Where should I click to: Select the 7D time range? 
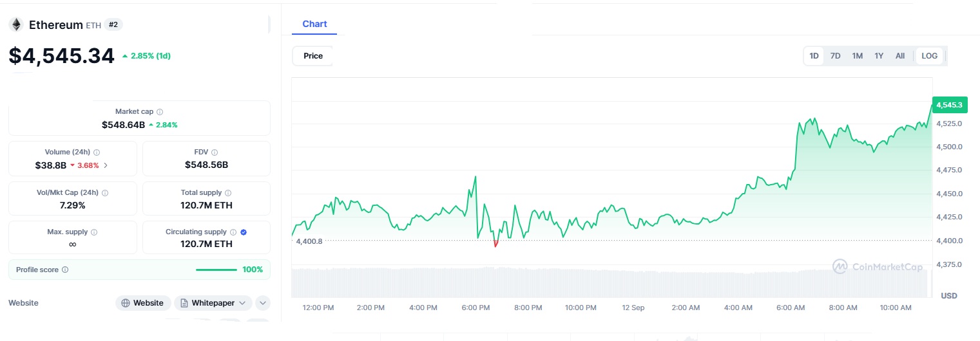pyautogui.click(x=836, y=56)
